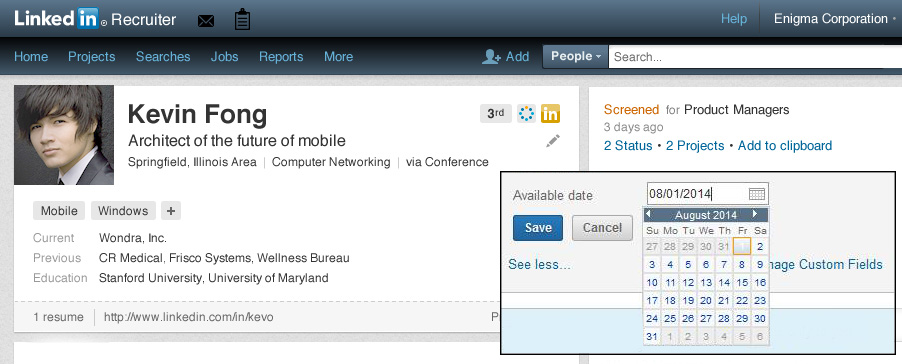The image size is (902, 364).
Task: Select August 15 in calendar
Action: click(x=742, y=282)
